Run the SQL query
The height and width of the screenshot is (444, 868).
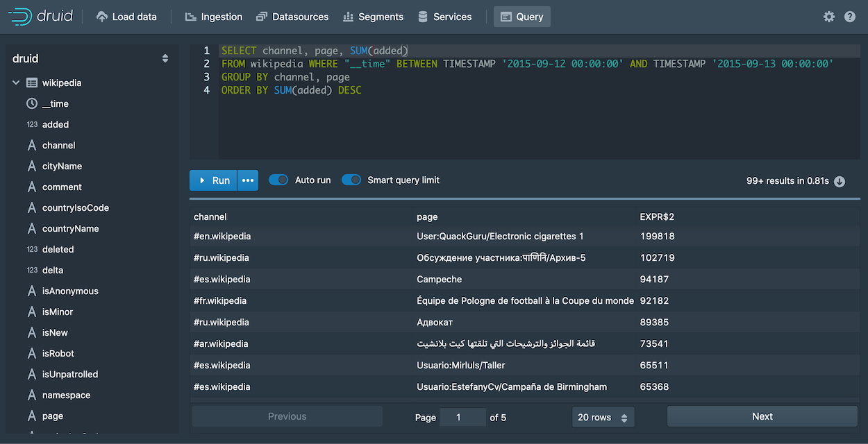214,180
